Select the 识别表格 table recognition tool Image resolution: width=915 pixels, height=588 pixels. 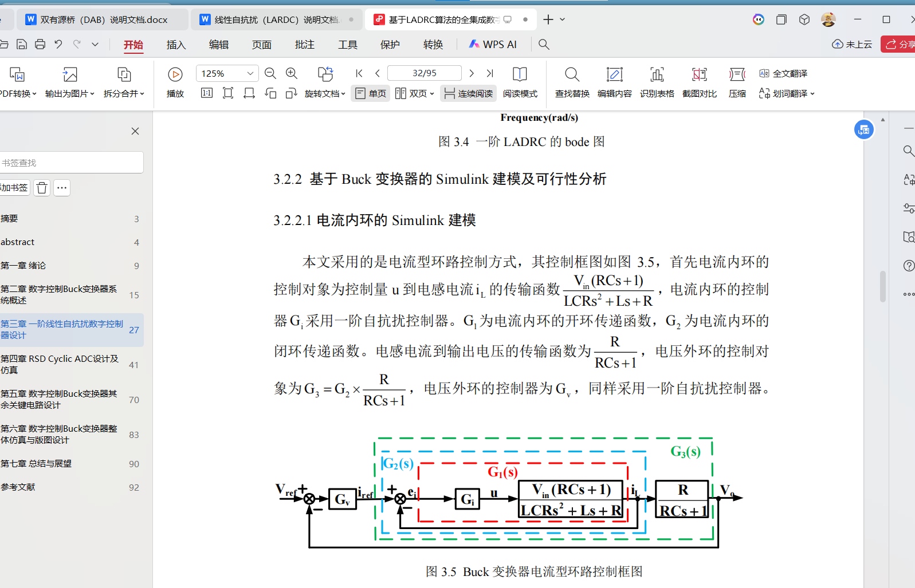coord(657,81)
